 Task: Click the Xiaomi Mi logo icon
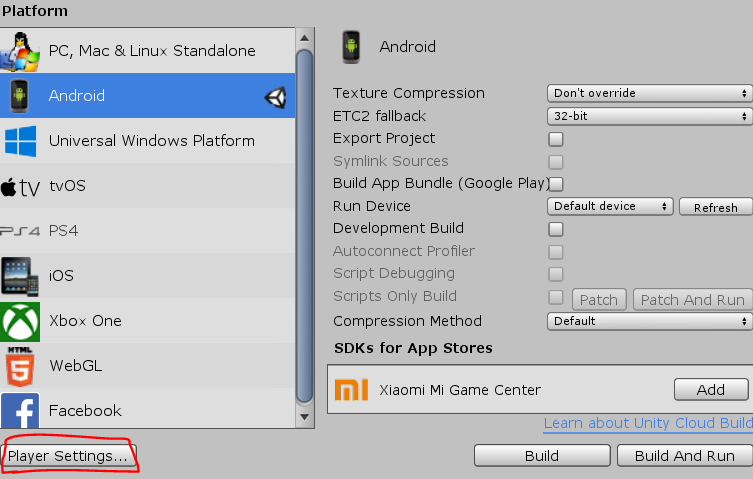pyautogui.click(x=352, y=389)
